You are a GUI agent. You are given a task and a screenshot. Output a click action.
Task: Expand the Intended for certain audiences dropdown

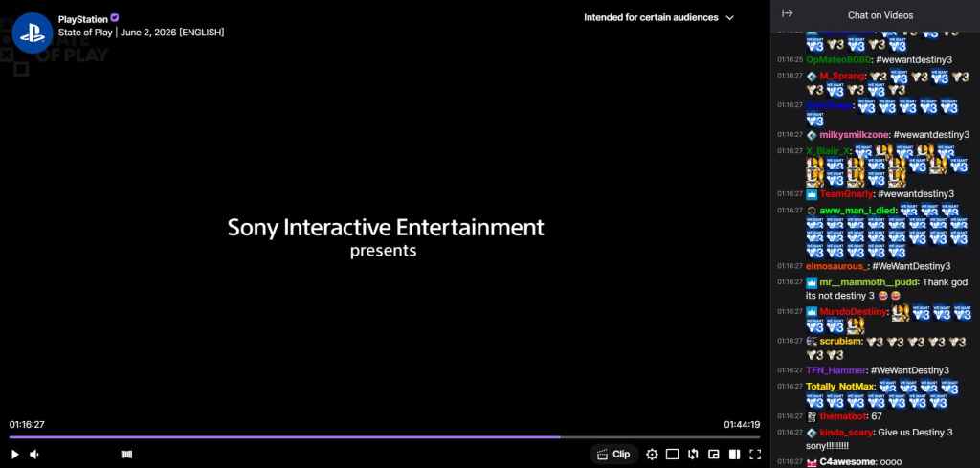tap(658, 17)
